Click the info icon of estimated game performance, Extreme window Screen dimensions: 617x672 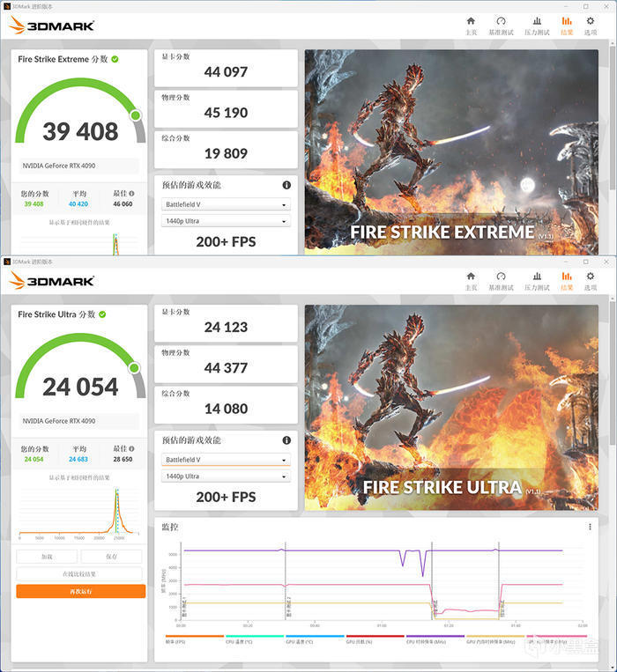(286, 185)
